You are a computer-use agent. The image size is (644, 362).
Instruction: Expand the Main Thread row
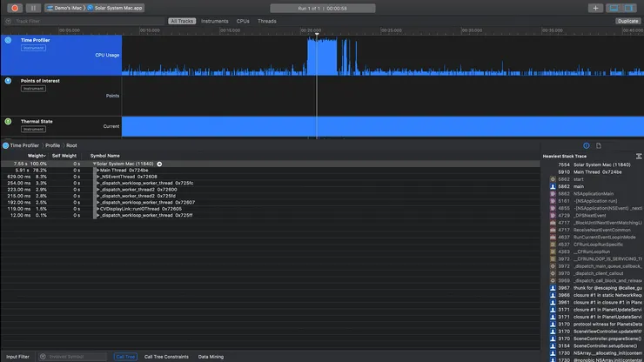pos(98,170)
